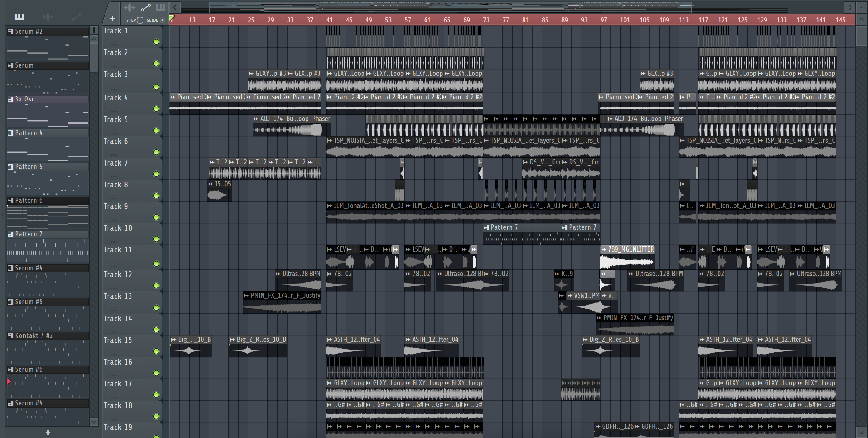Mute Track 2 with its green LED
Image resolution: width=868 pixels, height=438 pixels.
156,64
